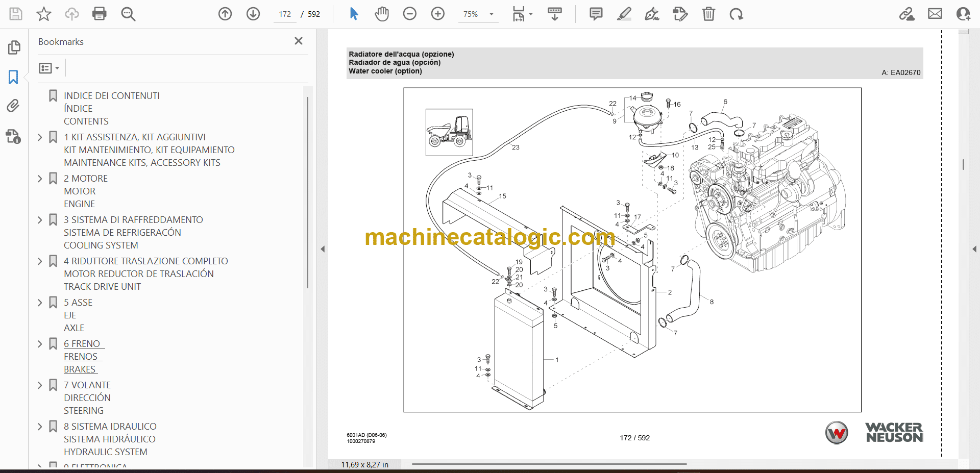Viewport: 980px width, 473px height.
Task: Collapse the left navigation pane arrow
Action: pyautogui.click(x=323, y=249)
